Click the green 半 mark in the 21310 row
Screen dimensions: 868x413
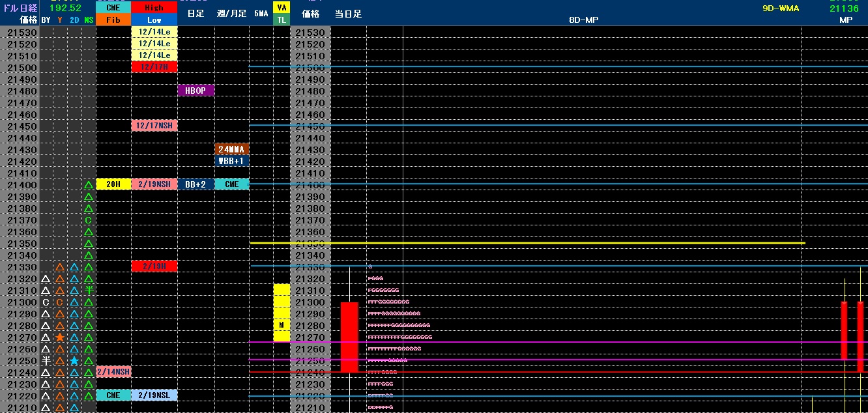click(89, 290)
